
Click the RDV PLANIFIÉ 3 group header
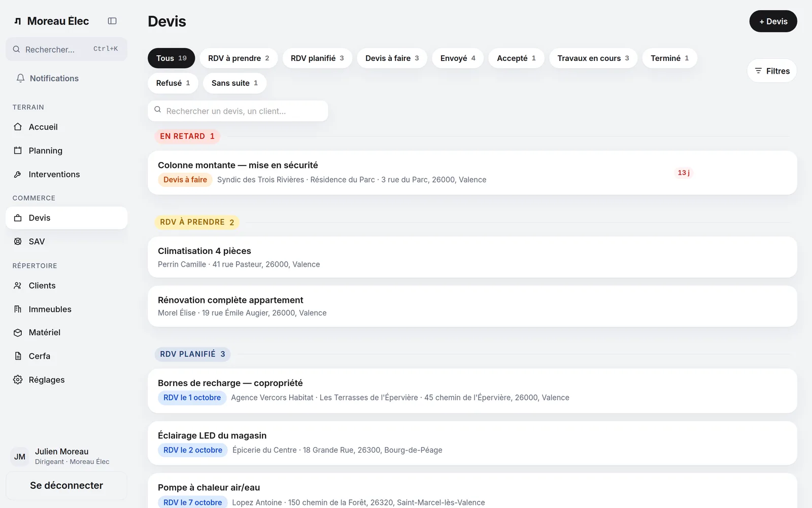(192, 354)
